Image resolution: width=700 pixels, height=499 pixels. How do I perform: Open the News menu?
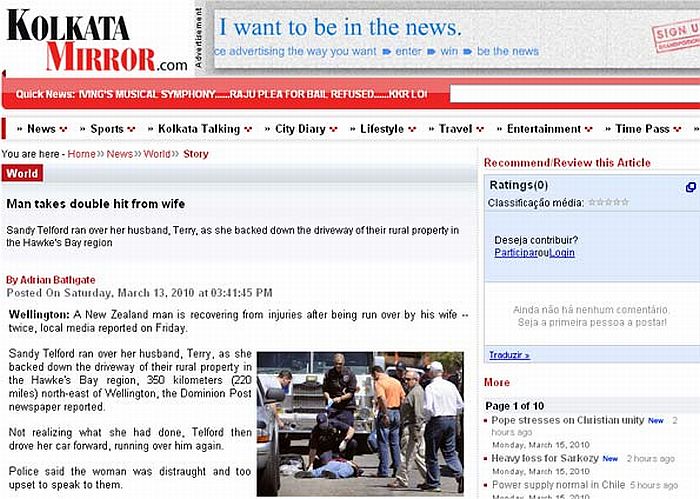click(x=41, y=129)
